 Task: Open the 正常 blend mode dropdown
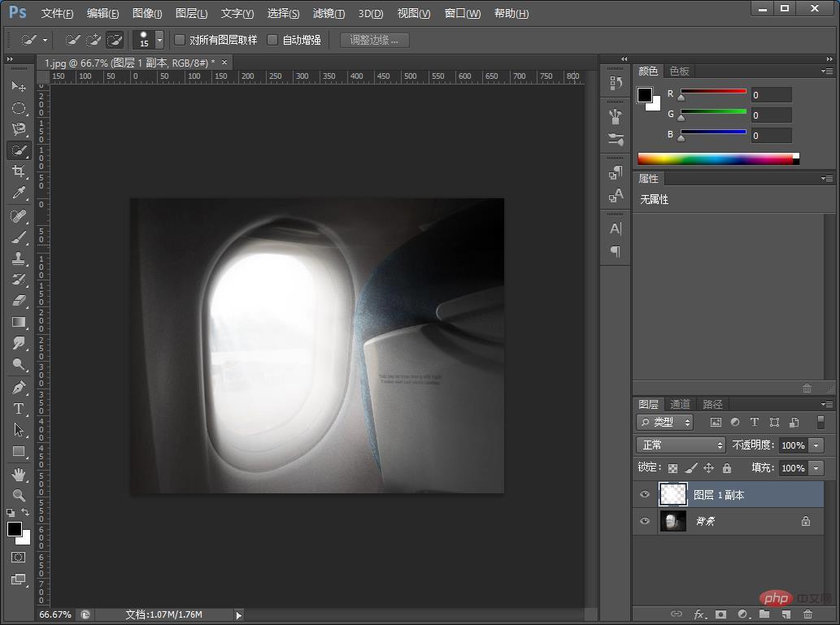point(681,445)
